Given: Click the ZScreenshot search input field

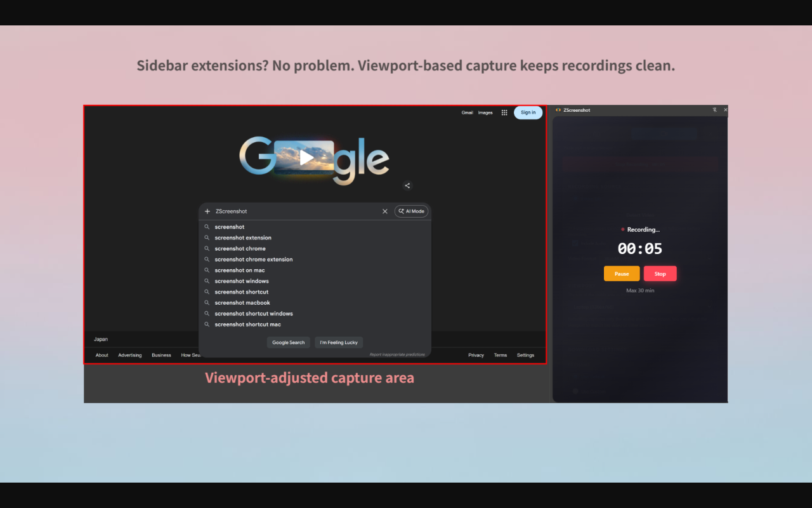Looking at the screenshot, I should point(295,211).
